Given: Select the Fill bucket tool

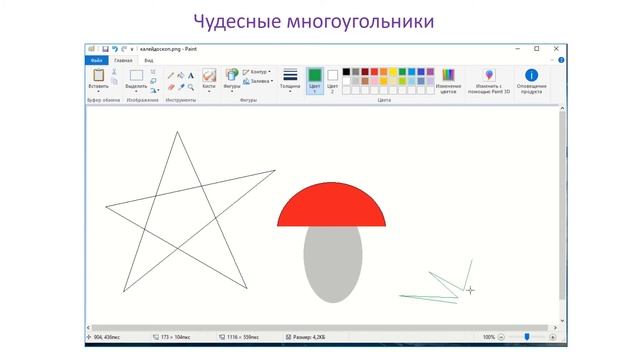Looking at the screenshot, I should [181, 76].
